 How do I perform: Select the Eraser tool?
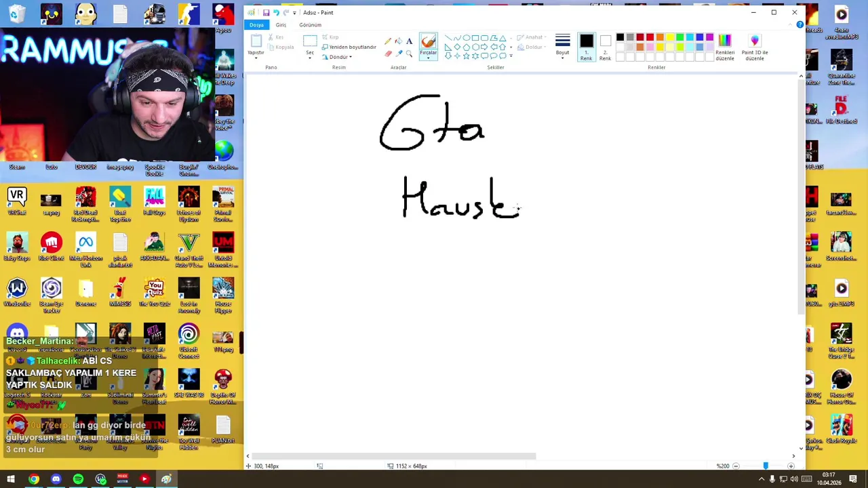(387, 54)
